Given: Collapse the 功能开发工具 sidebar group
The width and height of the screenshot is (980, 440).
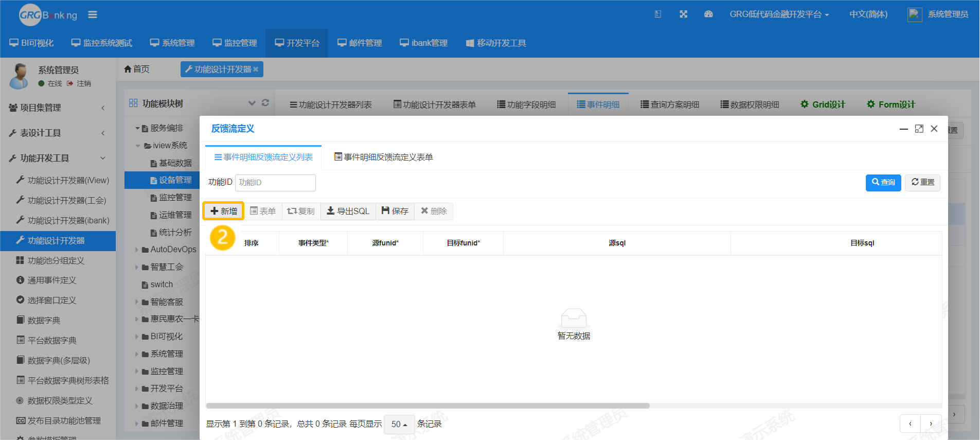Looking at the screenshot, I should point(58,158).
